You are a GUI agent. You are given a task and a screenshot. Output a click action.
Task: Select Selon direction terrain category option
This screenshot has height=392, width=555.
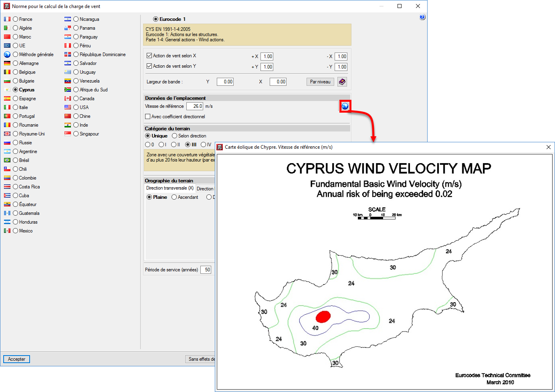pyautogui.click(x=174, y=136)
